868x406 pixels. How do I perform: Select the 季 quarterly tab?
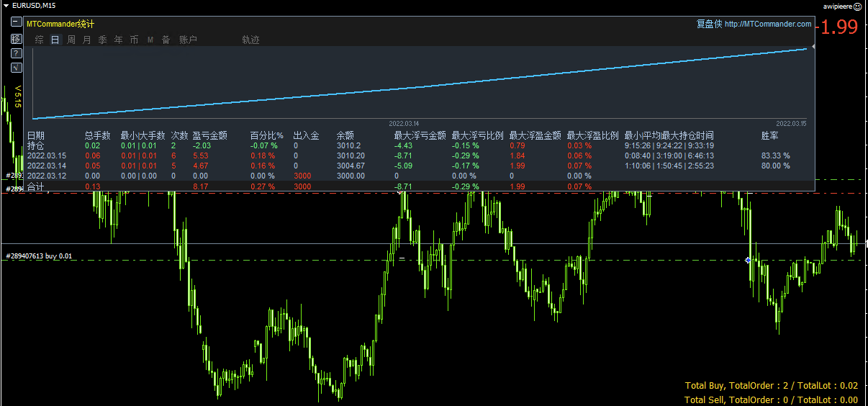point(103,40)
